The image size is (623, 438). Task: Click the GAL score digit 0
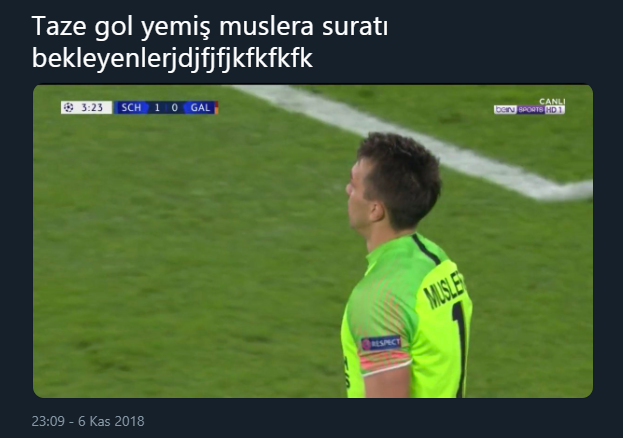(174, 107)
